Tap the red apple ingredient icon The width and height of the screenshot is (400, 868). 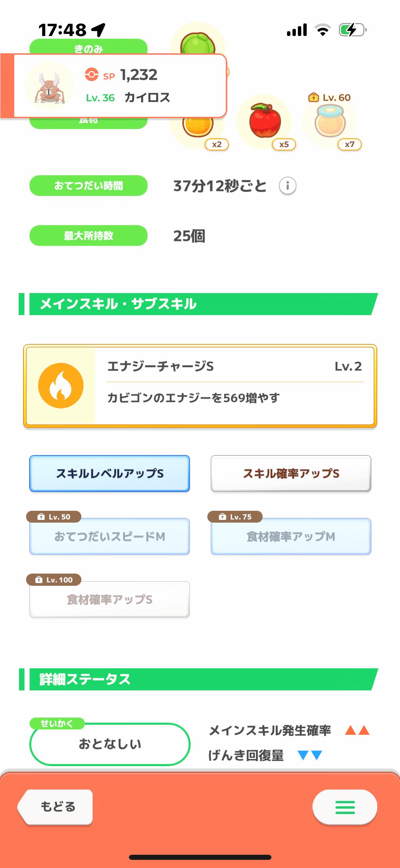(x=265, y=121)
